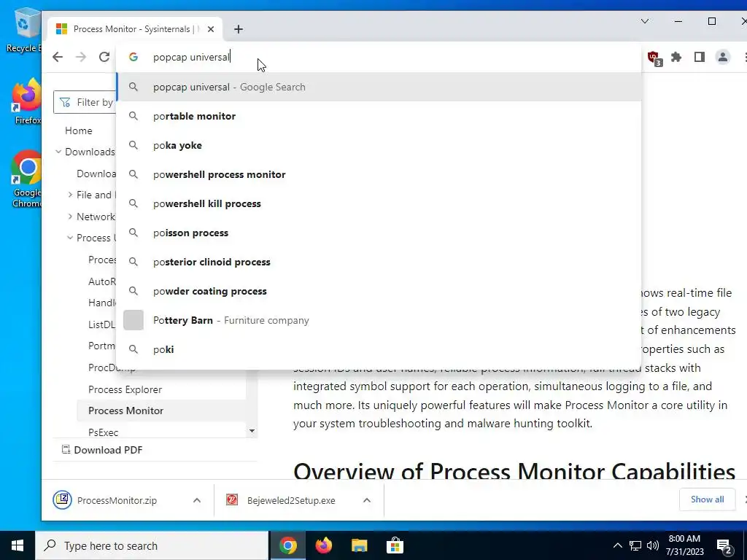The height and width of the screenshot is (560, 747).
Task: Click the Pottery Barn suggestion thumbnail
Action: coord(133,320)
